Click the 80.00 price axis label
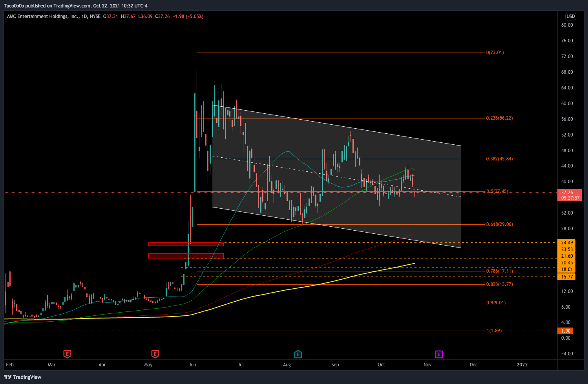 tap(567, 25)
